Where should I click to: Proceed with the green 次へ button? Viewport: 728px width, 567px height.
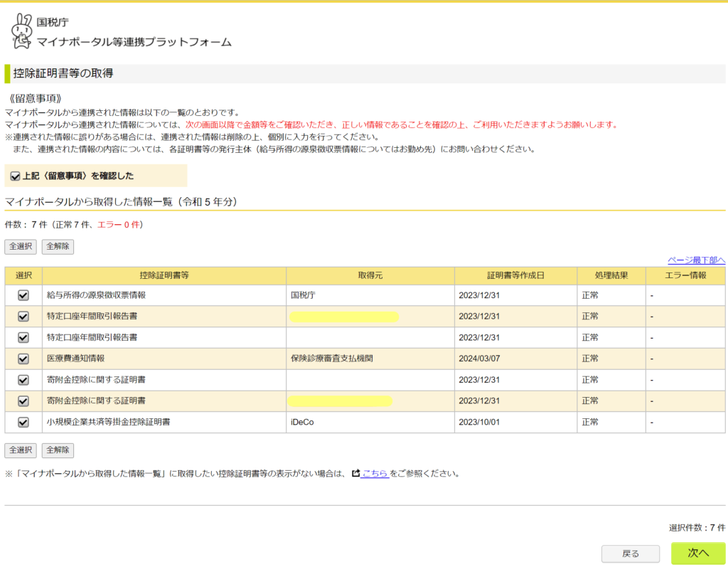coord(697,553)
